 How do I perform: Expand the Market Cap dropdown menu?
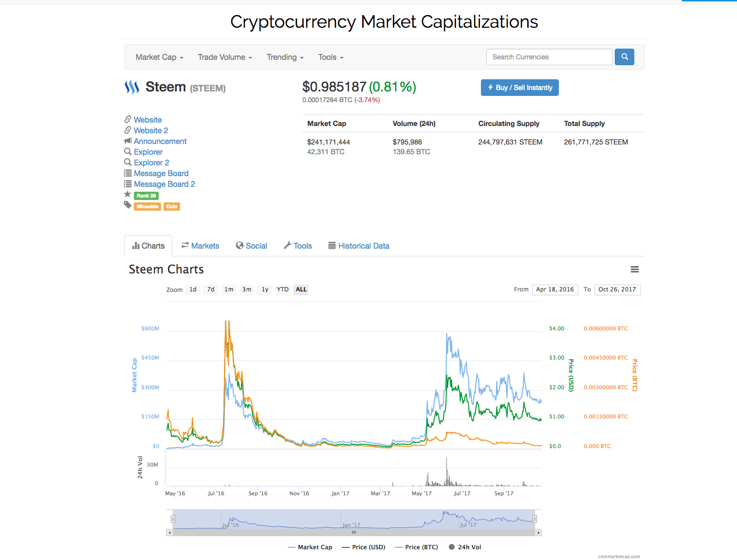[x=159, y=57]
